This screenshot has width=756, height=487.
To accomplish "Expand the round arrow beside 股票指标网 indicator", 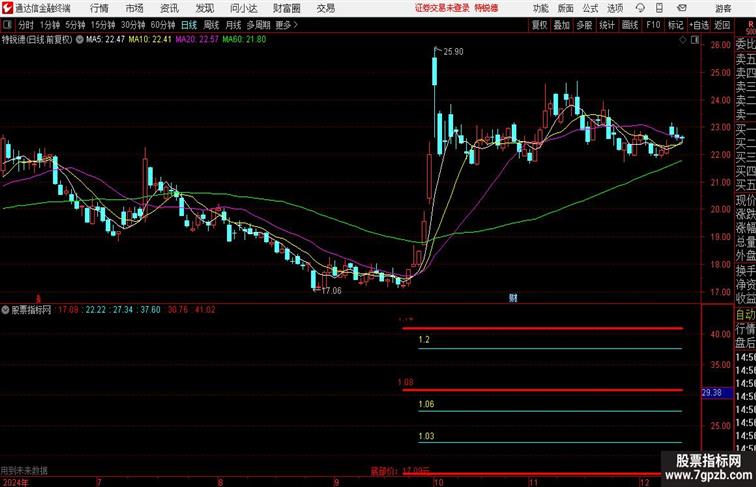I will point(5,310).
